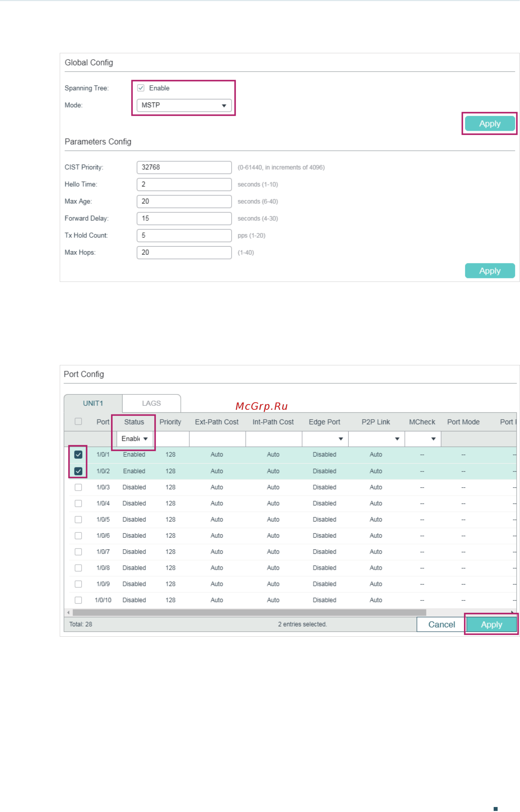Click the Int-Path Cost filter input
This screenshot has width=520, height=812.
click(274, 439)
